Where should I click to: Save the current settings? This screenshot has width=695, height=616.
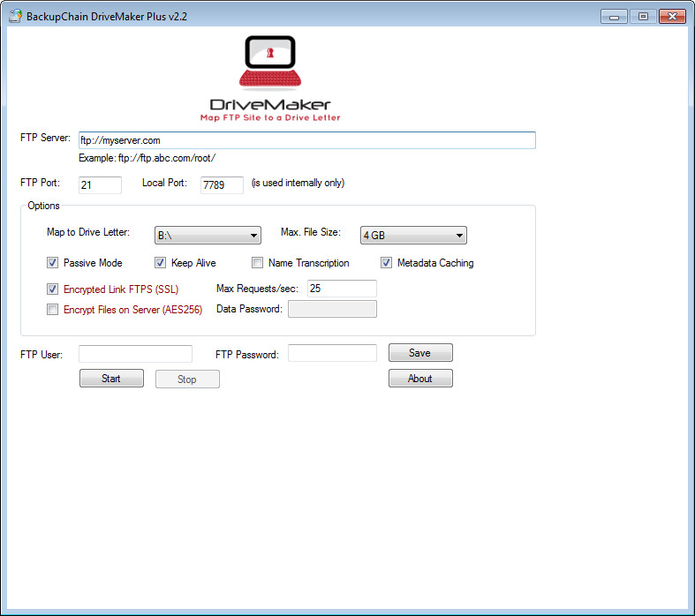(x=420, y=352)
